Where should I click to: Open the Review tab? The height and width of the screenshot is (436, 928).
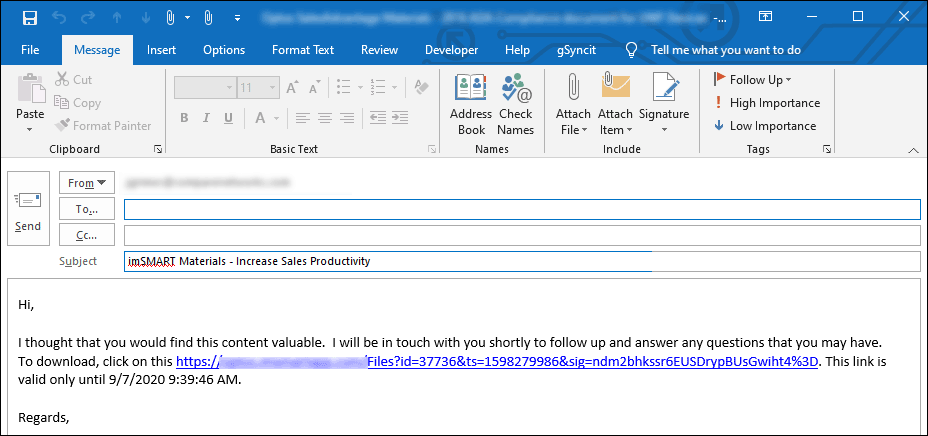[379, 50]
